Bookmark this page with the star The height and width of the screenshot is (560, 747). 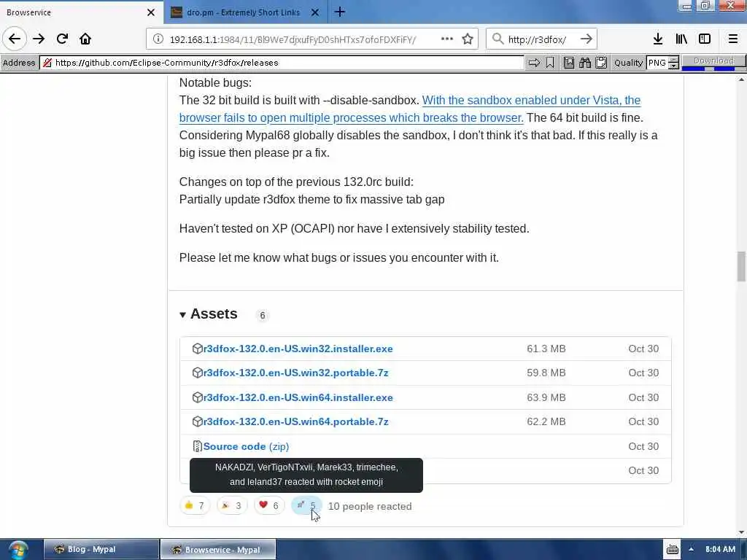click(x=468, y=39)
